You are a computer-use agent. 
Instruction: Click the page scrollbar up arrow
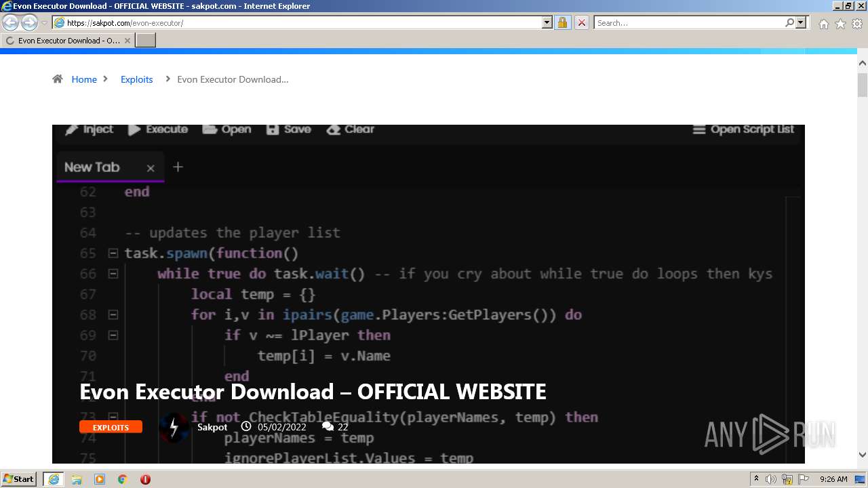click(863, 64)
